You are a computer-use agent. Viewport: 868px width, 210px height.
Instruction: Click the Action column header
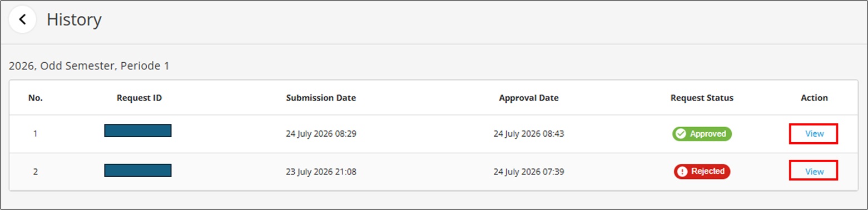coord(814,98)
